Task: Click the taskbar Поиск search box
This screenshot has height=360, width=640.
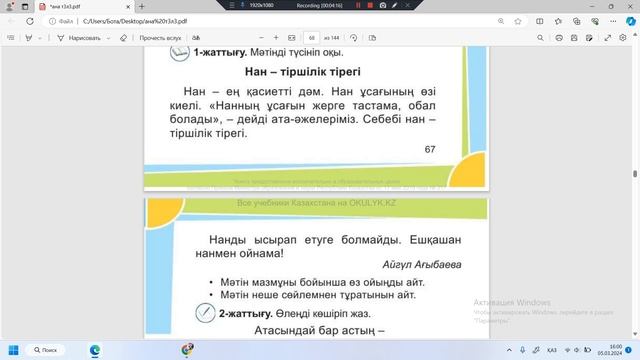Action: pyautogui.click(x=45, y=350)
